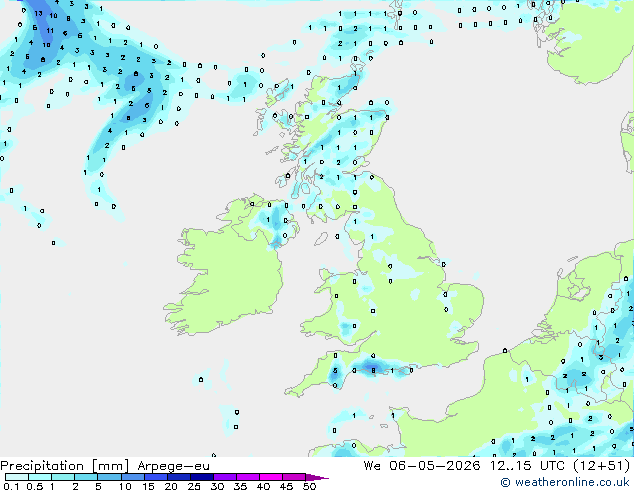The width and height of the screenshot is (634, 490).
Task: Click the "50" legend tick label
Action: click(x=309, y=486)
